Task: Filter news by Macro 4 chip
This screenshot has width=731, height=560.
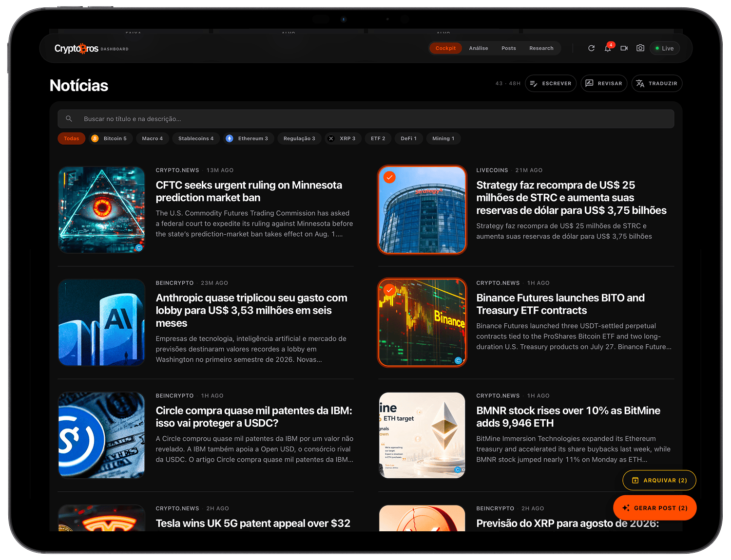Action: (153, 139)
